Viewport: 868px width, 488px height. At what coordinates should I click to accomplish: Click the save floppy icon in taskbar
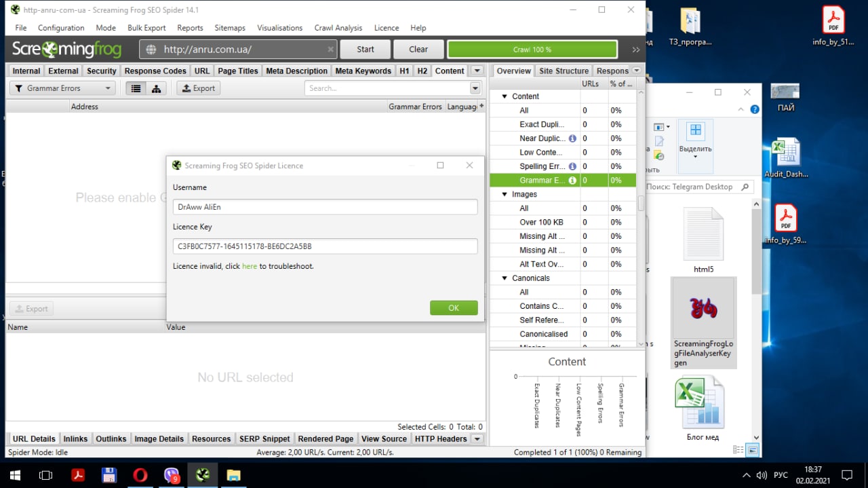108,474
